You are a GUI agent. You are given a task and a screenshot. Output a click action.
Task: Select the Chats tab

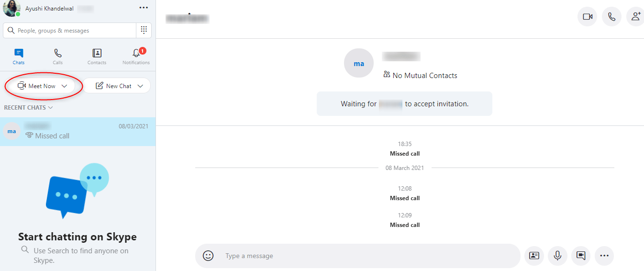[x=19, y=56]
